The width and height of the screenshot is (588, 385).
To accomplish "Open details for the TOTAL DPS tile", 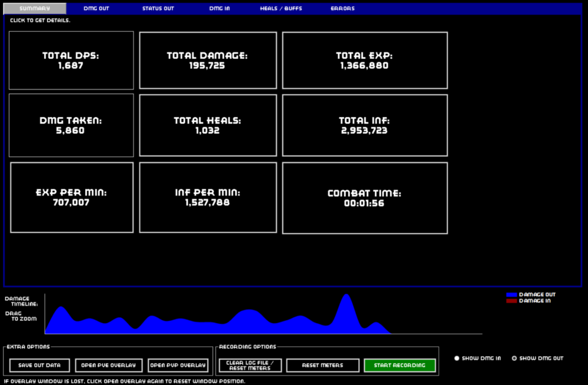I will (71, 61).
